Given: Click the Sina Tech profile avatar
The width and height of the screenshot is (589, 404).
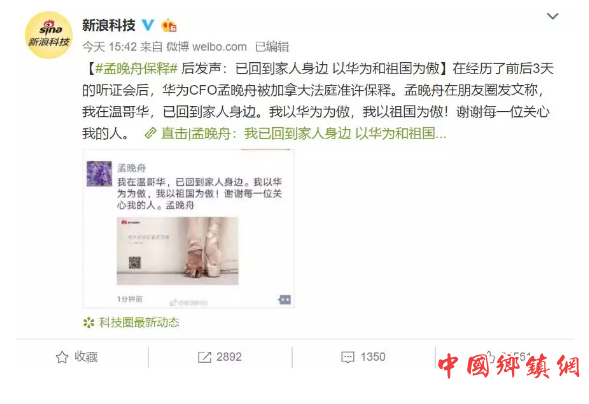Looking at the screenshot, I should coord(49,35).
